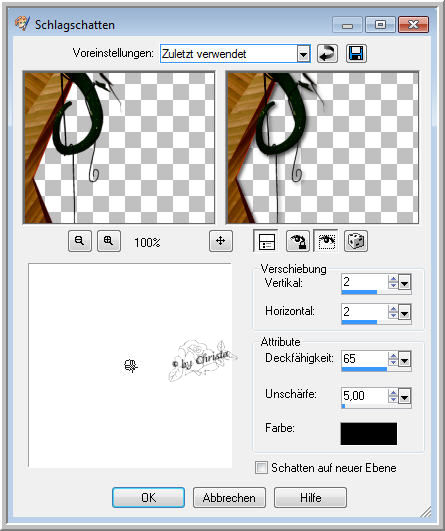
Task: Toggle auto proof eye with lock
Action: [x=298, y=241]
